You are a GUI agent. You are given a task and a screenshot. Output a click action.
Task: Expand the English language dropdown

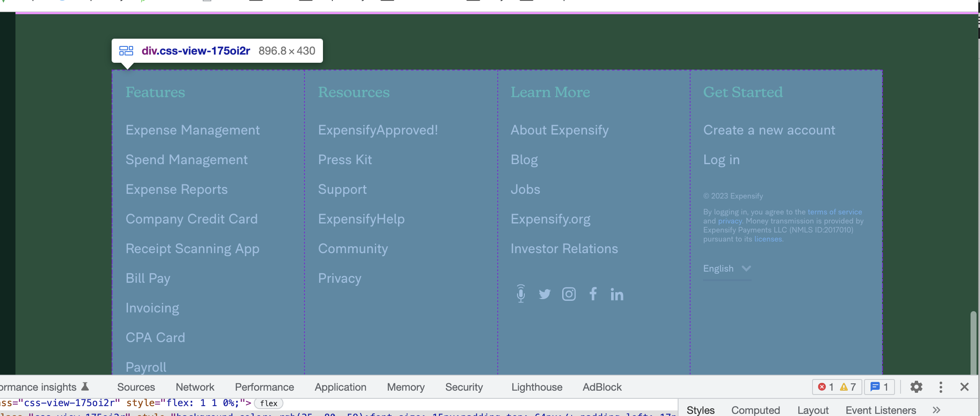pos(727,269)
